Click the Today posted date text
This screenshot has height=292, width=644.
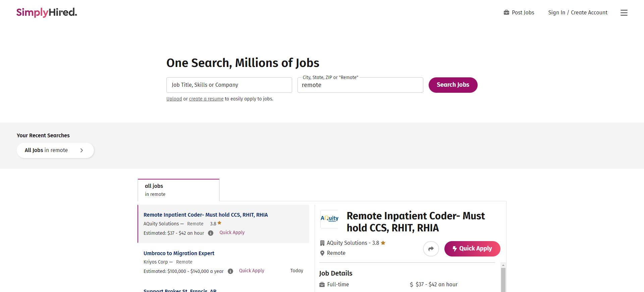click(x=297, y=271)
